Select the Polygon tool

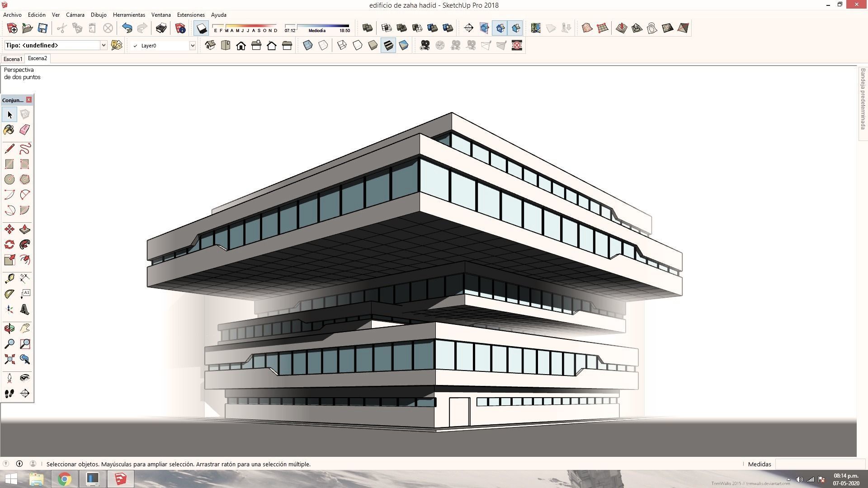pos(25,179)
